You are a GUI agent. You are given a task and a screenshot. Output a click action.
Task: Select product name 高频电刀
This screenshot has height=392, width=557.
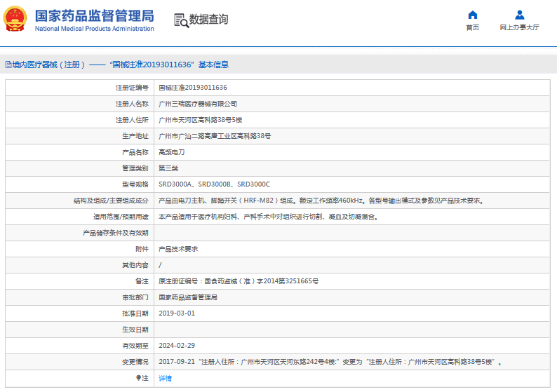tap(172, 152)
